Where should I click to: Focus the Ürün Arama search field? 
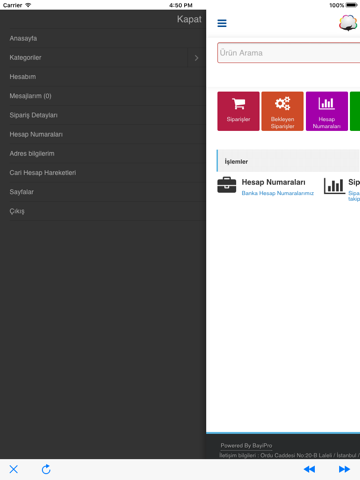tap(289, 53)
